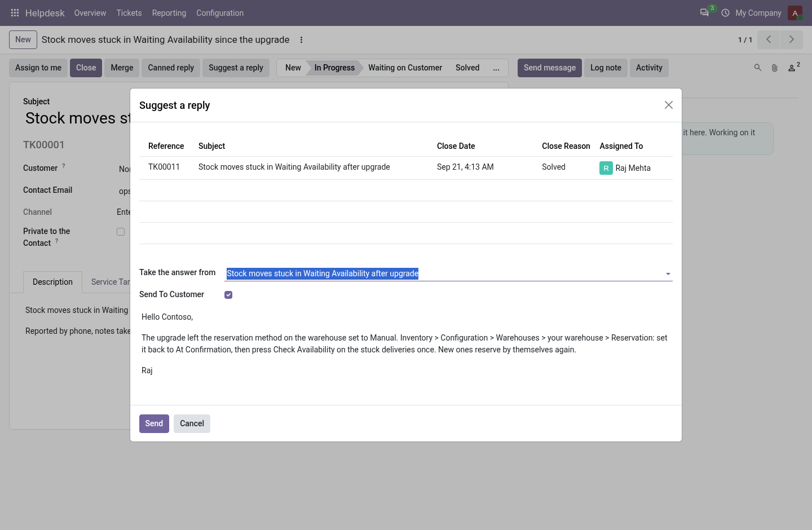
Task: Open the ticket actions kebab menu
Action: [301, 40]
